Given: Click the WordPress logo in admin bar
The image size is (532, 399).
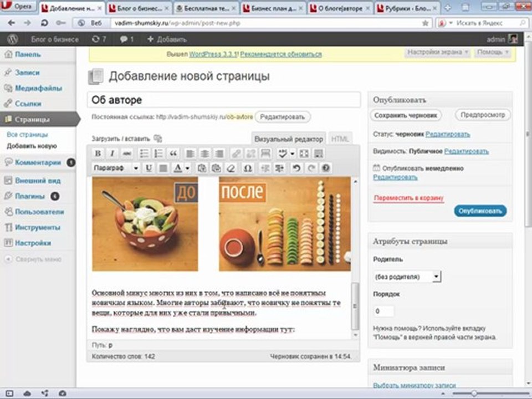Looking at the screenshot, I should pos(13,39).
